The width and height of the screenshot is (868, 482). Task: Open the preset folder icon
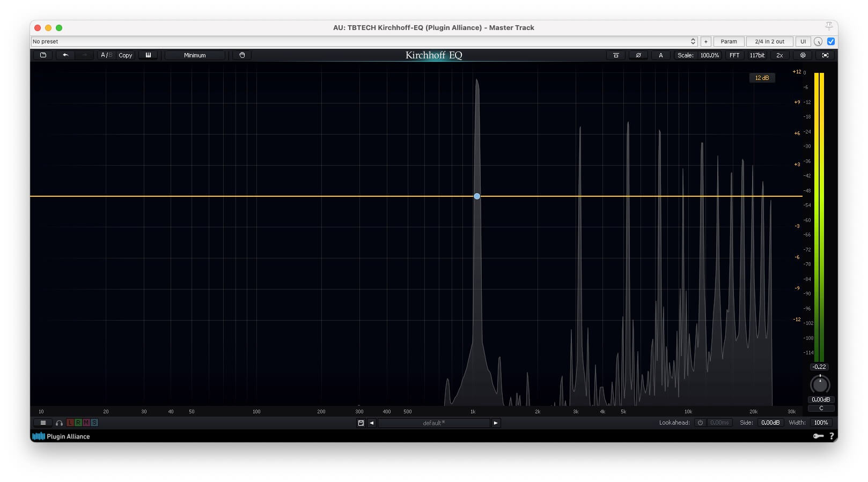click(43, 55)
